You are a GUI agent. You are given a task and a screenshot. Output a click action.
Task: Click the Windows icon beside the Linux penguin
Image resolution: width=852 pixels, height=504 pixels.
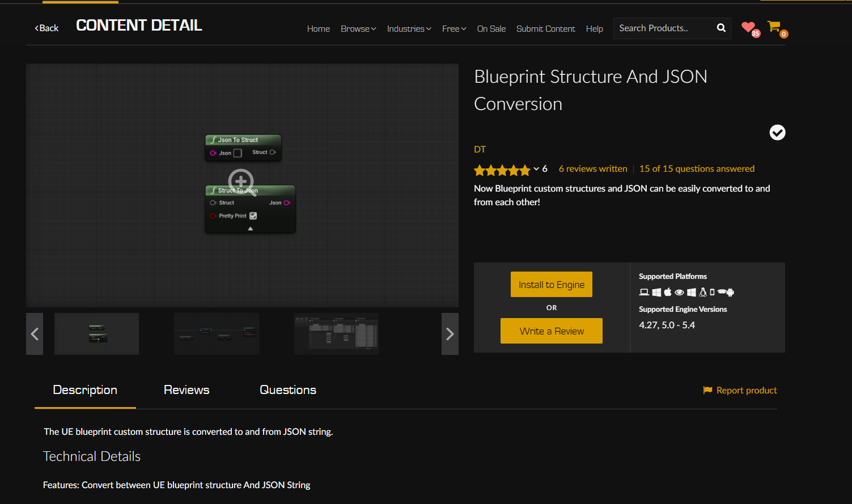(x=692, y=293)
